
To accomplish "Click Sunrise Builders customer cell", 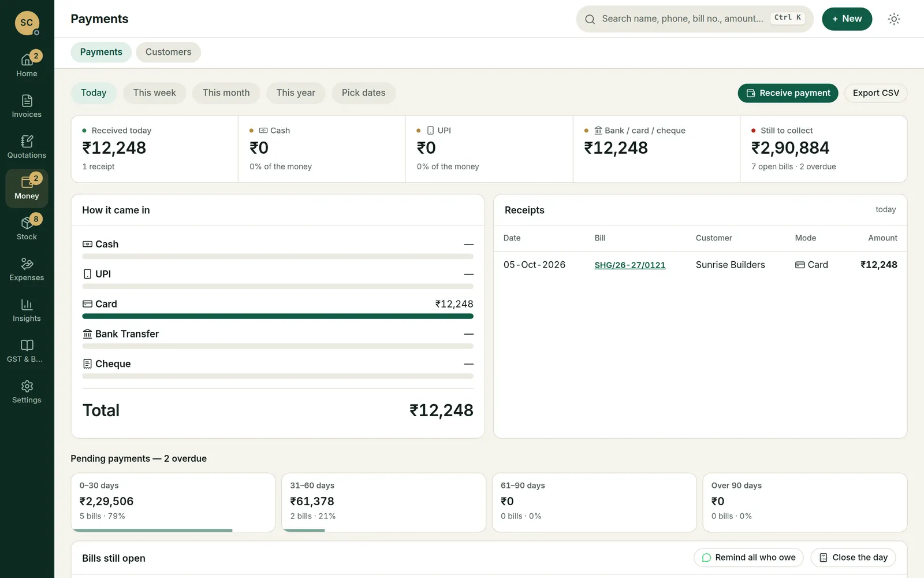I will 730,265.
